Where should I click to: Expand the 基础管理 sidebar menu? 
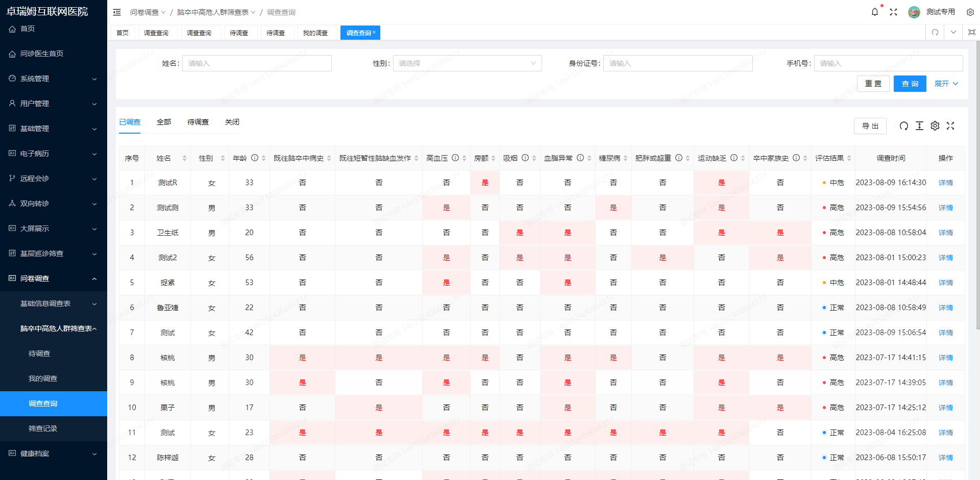[x=54, y=129]
